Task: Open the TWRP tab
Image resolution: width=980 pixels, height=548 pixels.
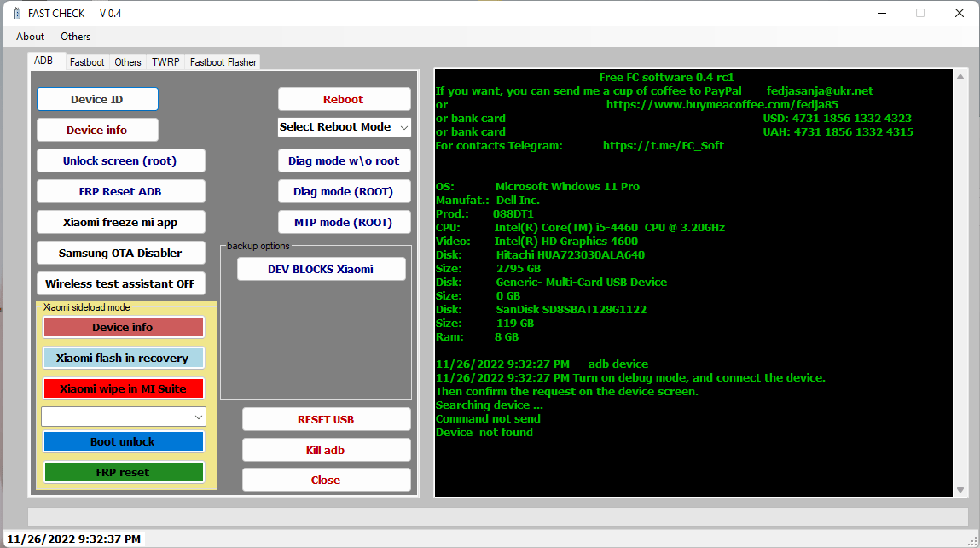Action: pyautogui.click(x=165, y=61)
